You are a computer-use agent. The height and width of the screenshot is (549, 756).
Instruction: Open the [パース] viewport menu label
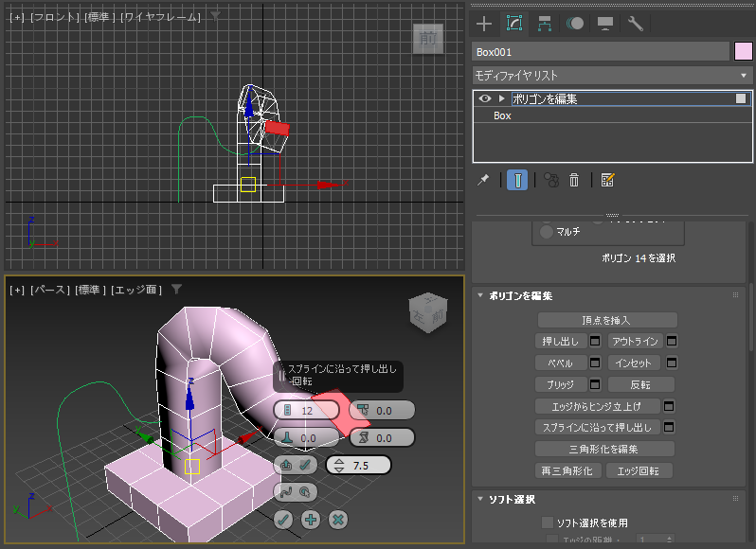[50, 290]
